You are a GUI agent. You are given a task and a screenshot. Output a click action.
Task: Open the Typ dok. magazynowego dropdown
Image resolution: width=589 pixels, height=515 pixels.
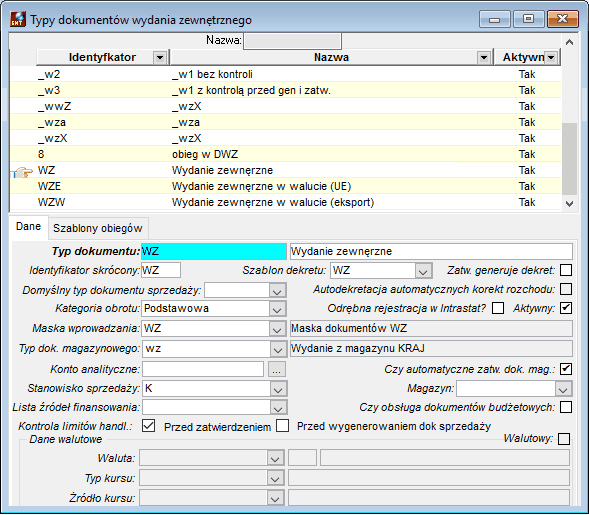[277, 349]
